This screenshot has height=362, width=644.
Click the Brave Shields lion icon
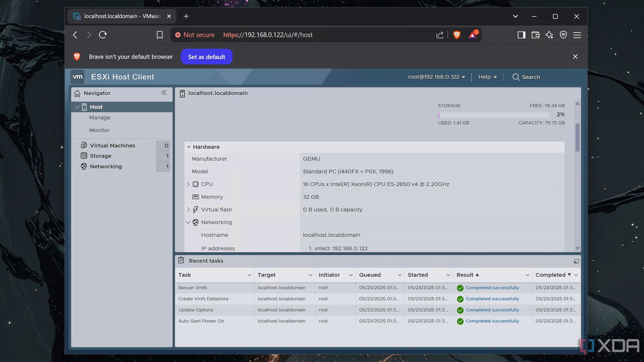[457, 35]
